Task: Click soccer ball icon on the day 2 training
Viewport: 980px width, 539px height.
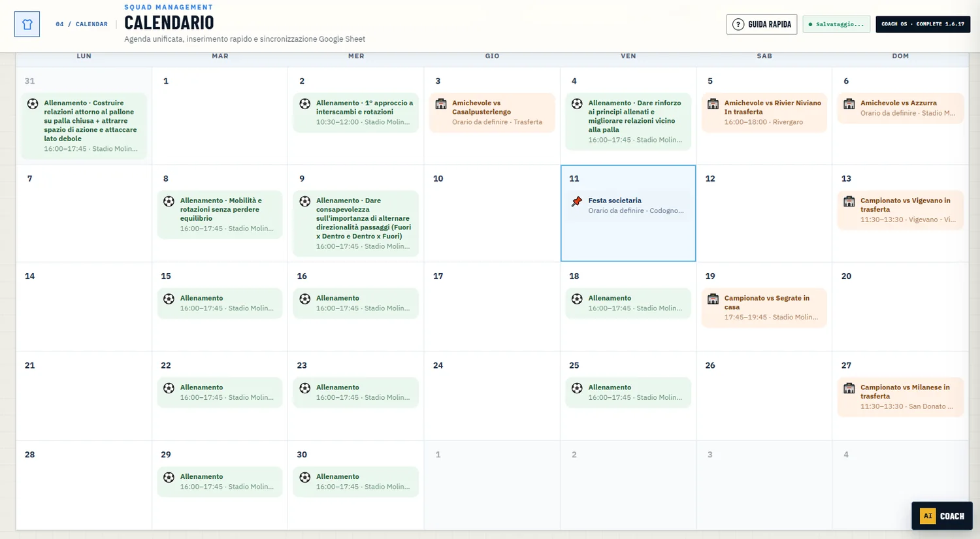Action: point(305,104)
